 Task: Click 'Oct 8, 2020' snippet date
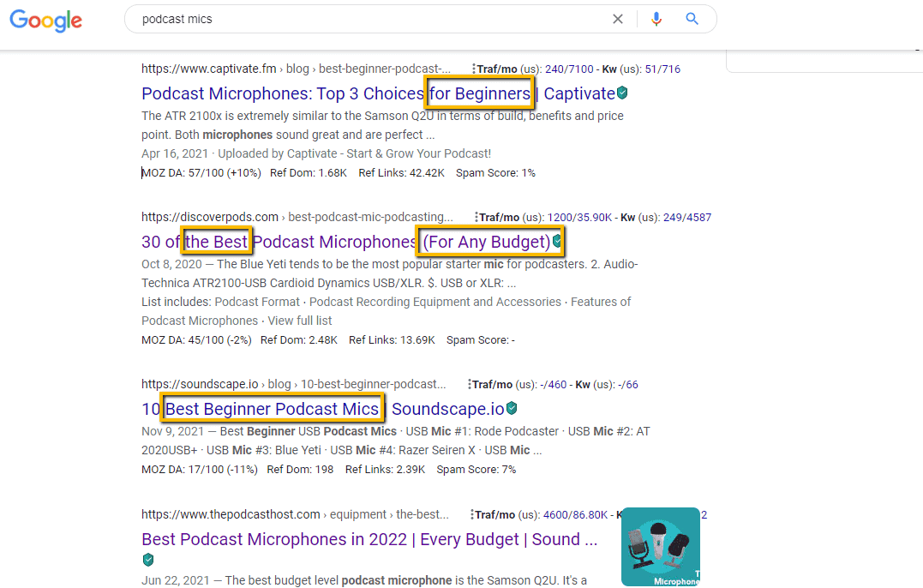pos(171,264)
